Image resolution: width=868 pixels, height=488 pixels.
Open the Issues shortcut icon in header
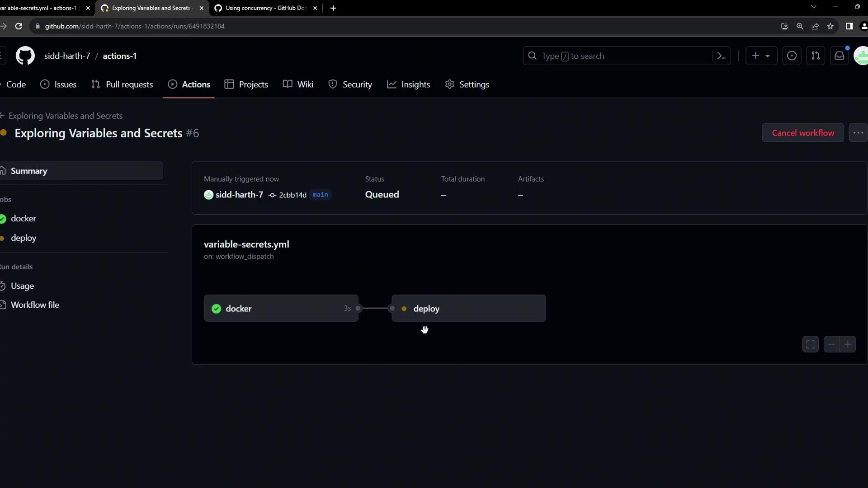792,56
